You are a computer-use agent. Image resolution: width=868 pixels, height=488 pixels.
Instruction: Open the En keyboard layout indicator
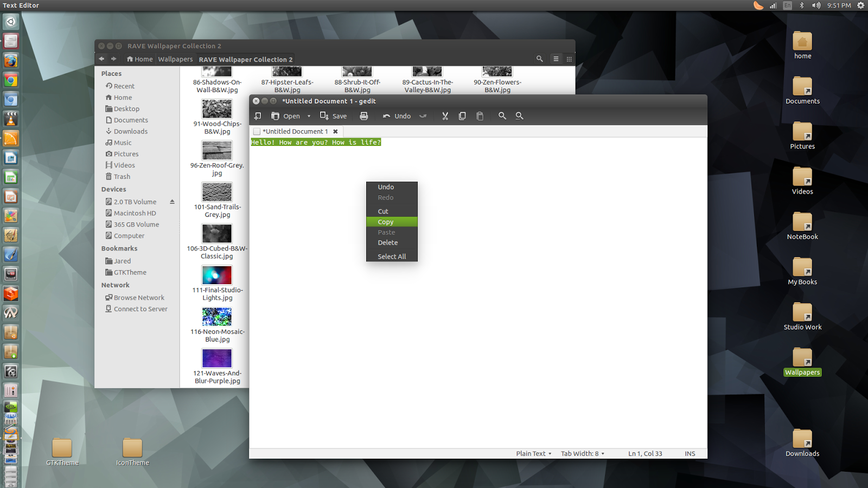click(x=787, y=5)
